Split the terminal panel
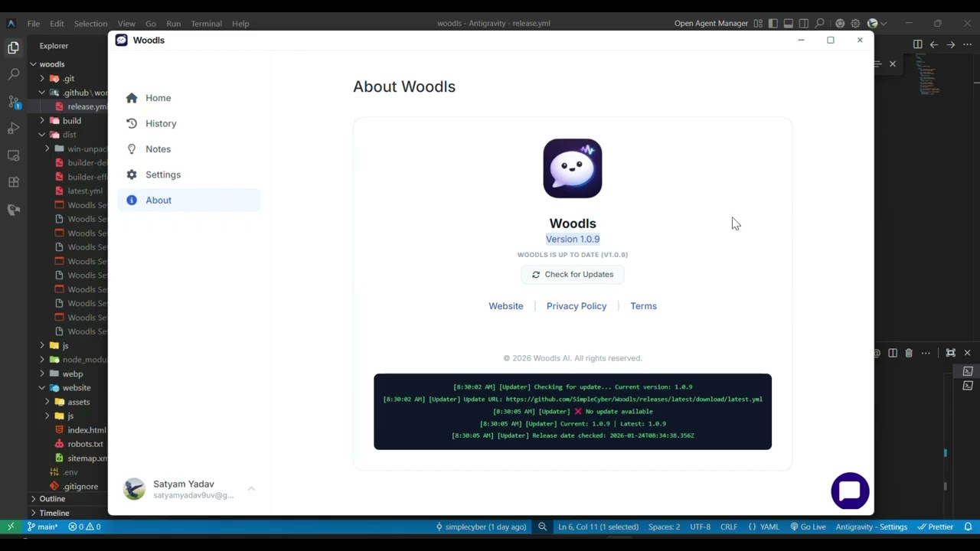 click(893, 353)
